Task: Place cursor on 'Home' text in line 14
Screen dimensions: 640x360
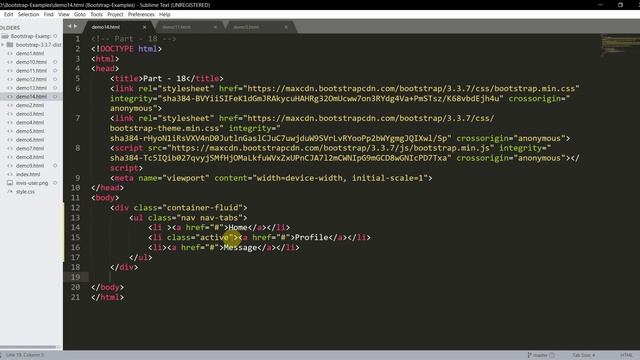Action: [238, 227]
